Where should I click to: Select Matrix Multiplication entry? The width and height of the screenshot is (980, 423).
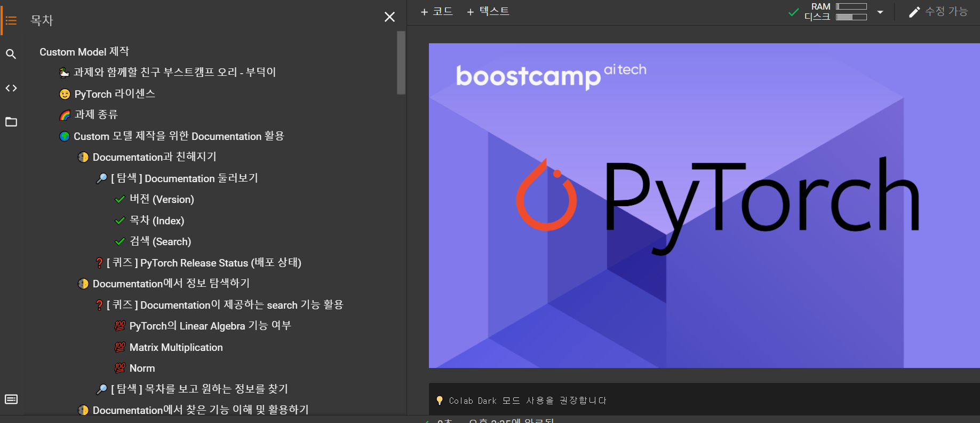click(x=169, y=347)
